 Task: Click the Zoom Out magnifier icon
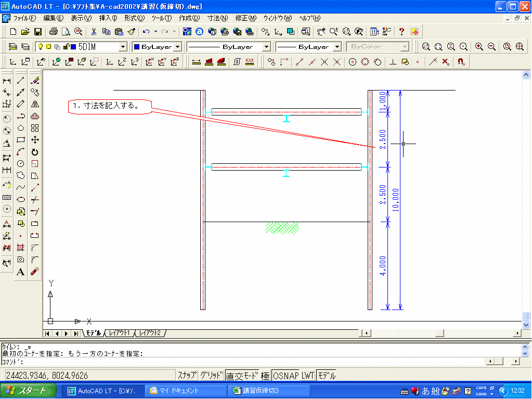click(491, 46)
